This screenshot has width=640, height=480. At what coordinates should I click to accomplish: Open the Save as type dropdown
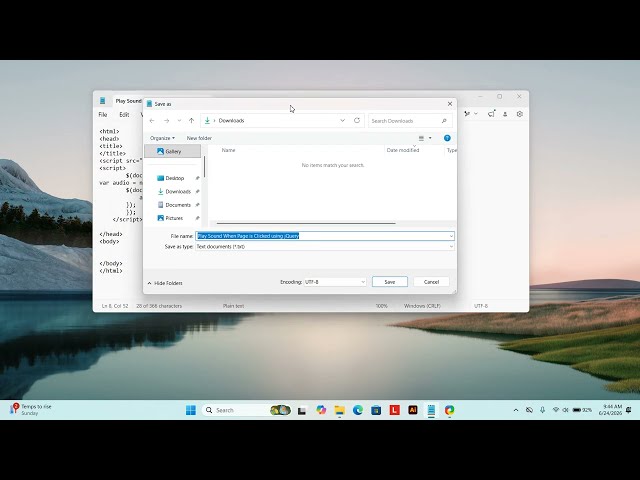pos(325,247)
